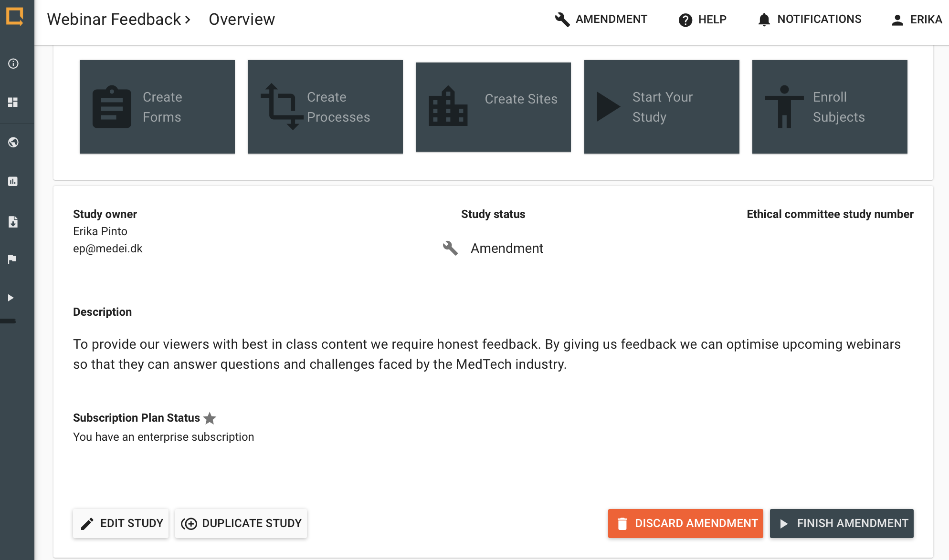Screen dimensions: 949x560
Task: Open the dashboard grid icon in sidebar
Action: [13, 102]
